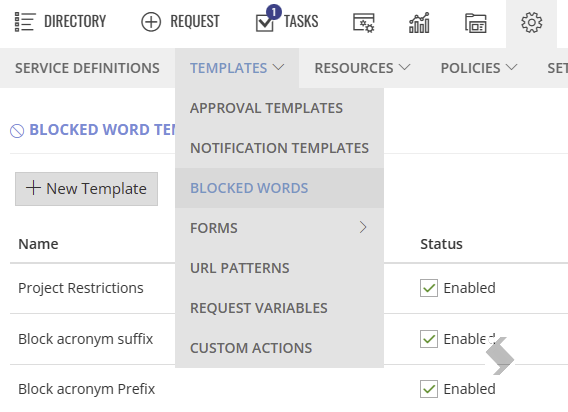568x412 pixels.
Task: Expand the Resources dropdown
Action: (362, 68)
